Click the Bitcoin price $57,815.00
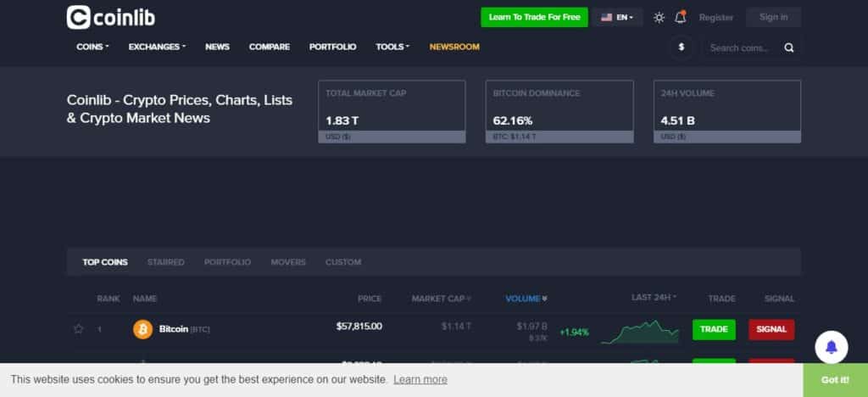This screenshot has width=868, height=397. tap(359, 326)
